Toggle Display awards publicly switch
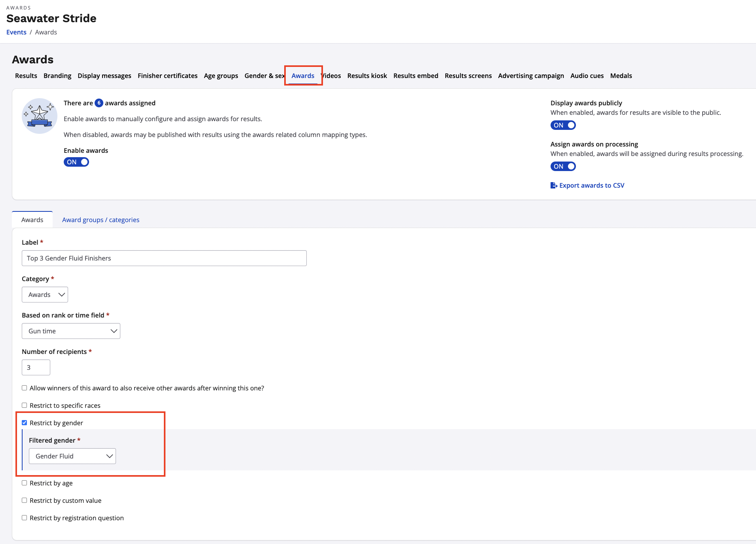 [x=563, y=125]
